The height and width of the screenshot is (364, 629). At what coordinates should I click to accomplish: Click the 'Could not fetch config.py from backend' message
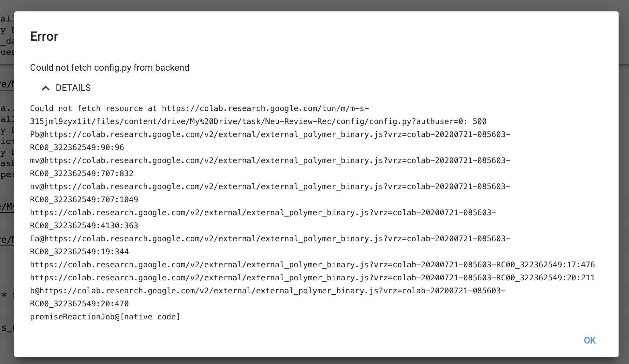(110, 68)
